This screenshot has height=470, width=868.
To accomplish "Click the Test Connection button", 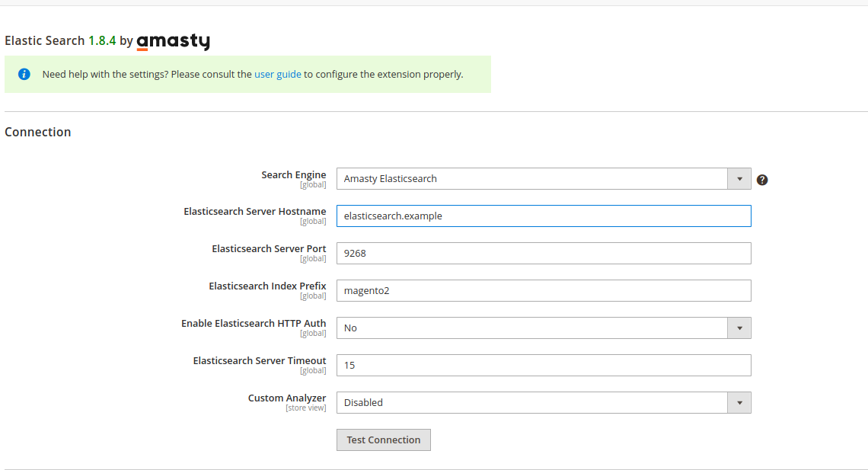I will coord(384,440).
